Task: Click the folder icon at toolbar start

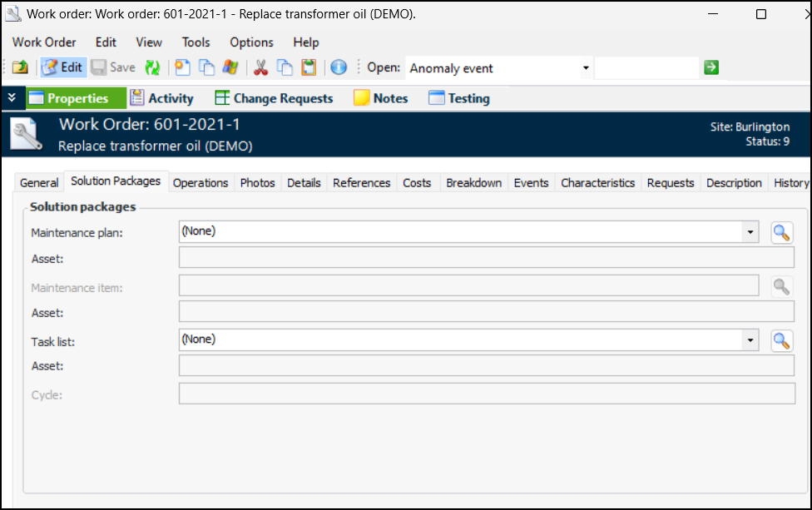Action: tap(20, 68)
